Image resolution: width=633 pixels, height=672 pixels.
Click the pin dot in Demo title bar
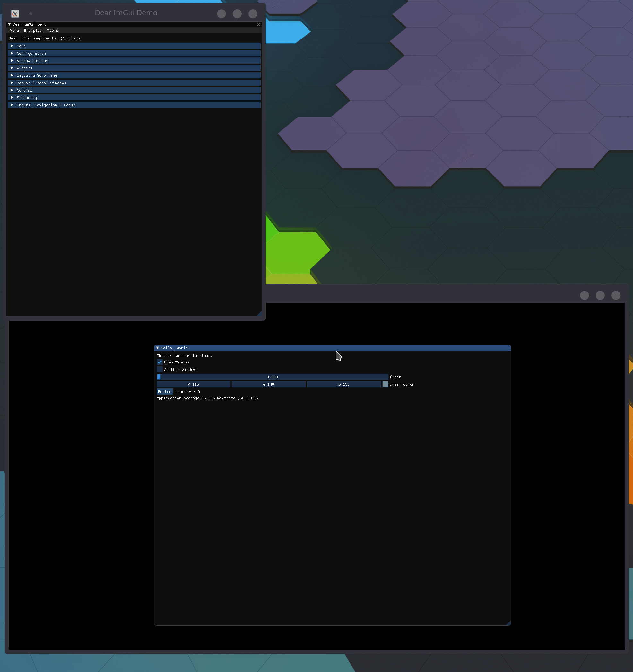31,13
